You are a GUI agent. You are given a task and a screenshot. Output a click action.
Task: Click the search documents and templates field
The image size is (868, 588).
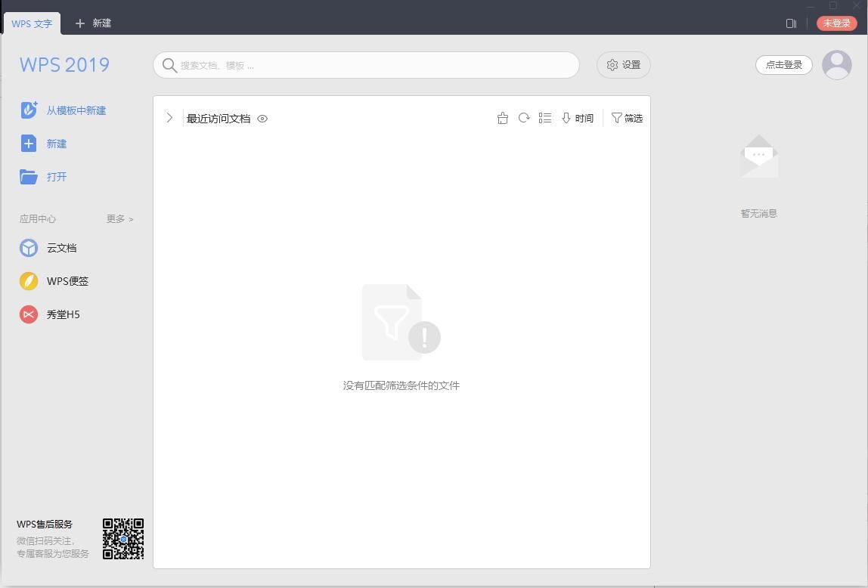367,65
